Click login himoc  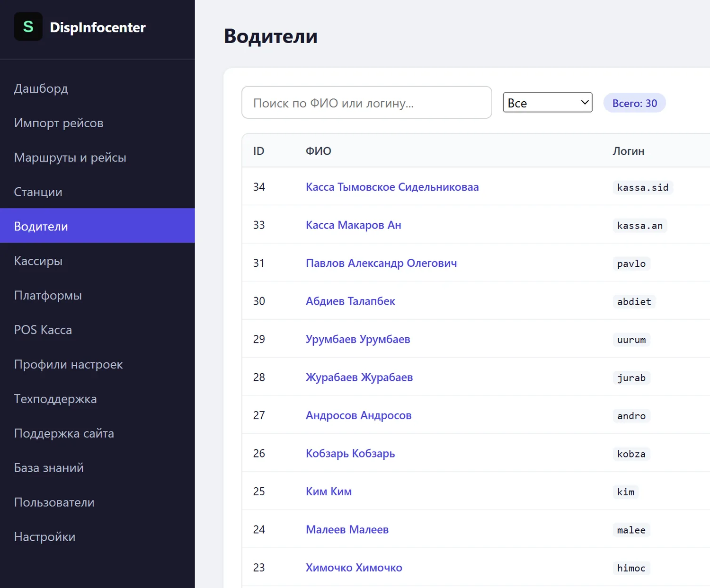click(631, 569)
